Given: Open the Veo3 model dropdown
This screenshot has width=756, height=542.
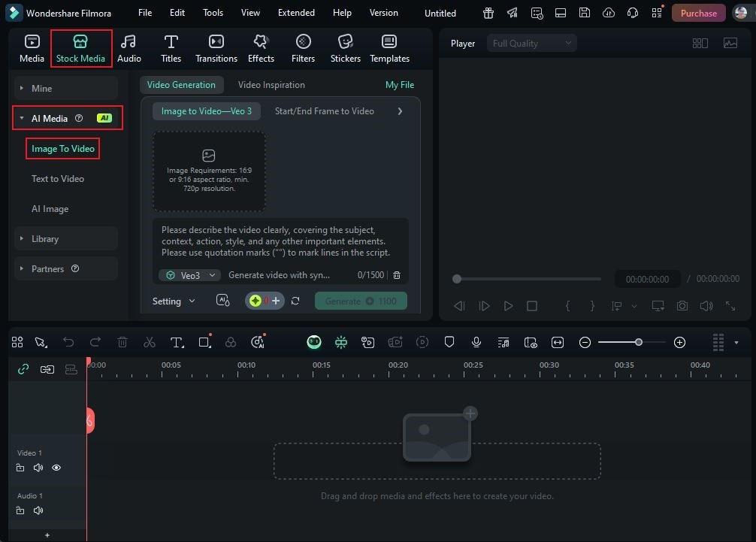Looking at the screenshot, I should 189,275.
